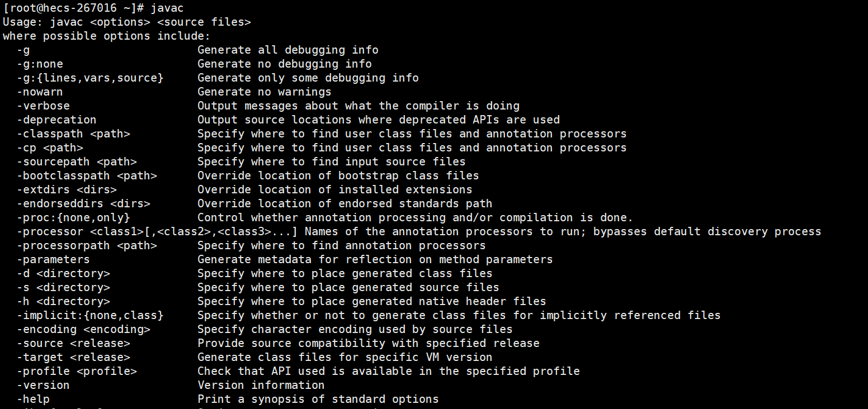
Task: Click the -processorpath <path> option
Action: point(87,246)
